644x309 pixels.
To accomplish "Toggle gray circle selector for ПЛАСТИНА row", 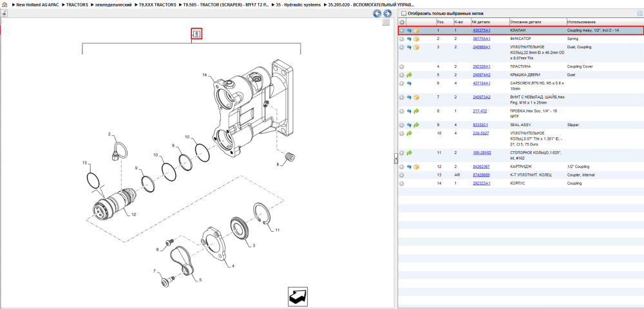I will pyautogui.click(x=402, y=66).
